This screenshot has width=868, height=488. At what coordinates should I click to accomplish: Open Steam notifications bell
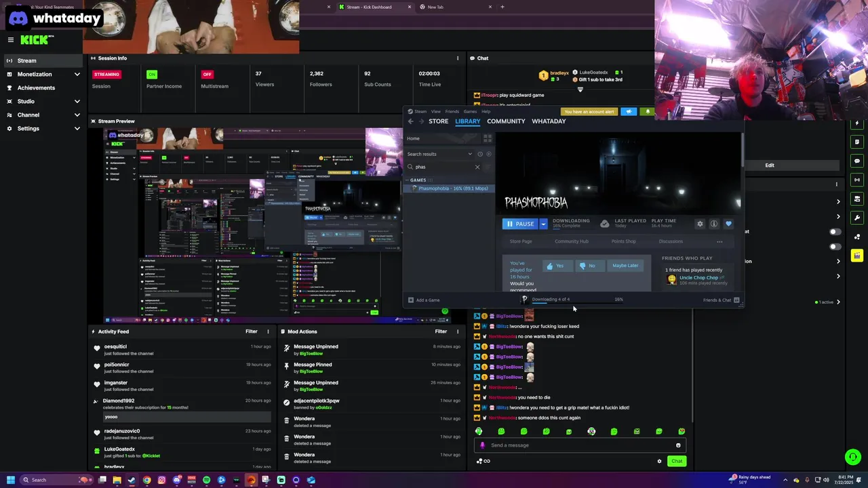(647, 112)
